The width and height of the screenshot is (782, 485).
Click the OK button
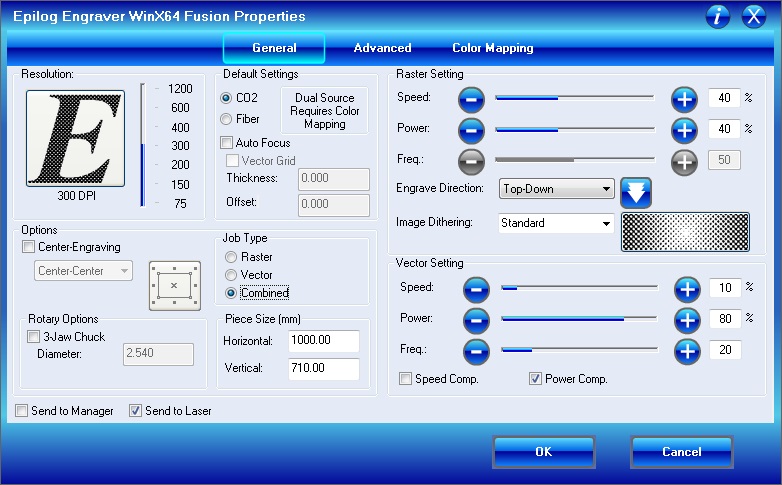pyautogui.click(x=544, y=452)
